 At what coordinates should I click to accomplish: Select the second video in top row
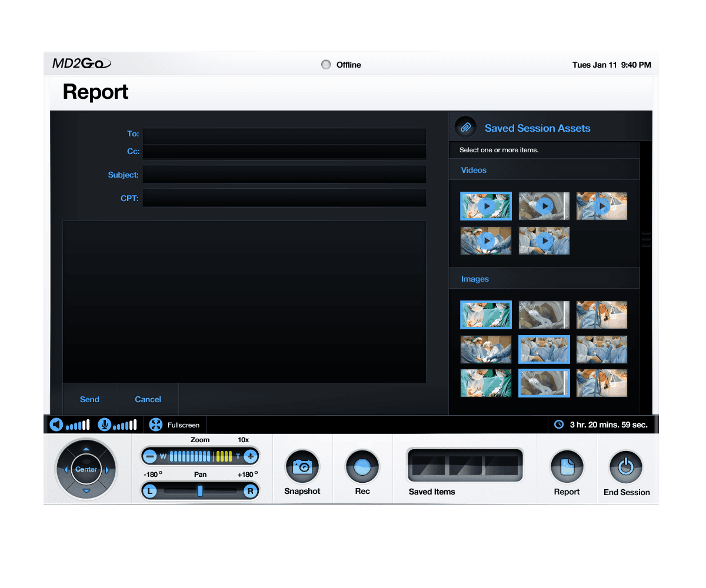544,206
